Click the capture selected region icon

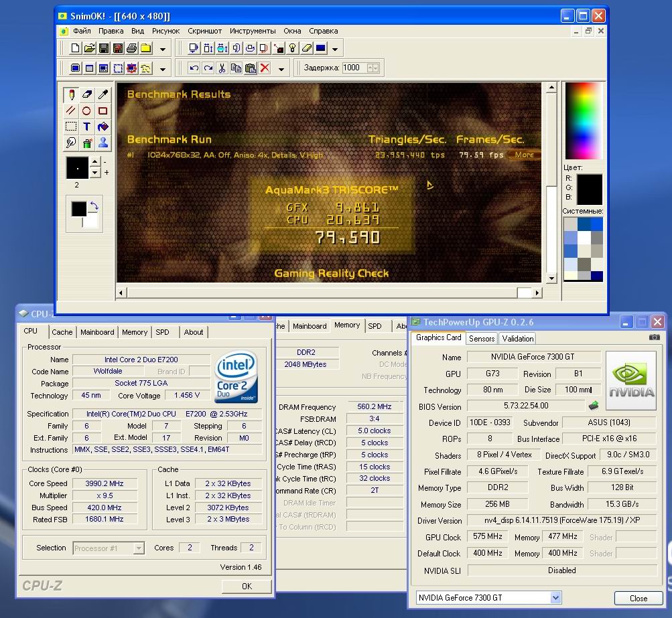118,68
